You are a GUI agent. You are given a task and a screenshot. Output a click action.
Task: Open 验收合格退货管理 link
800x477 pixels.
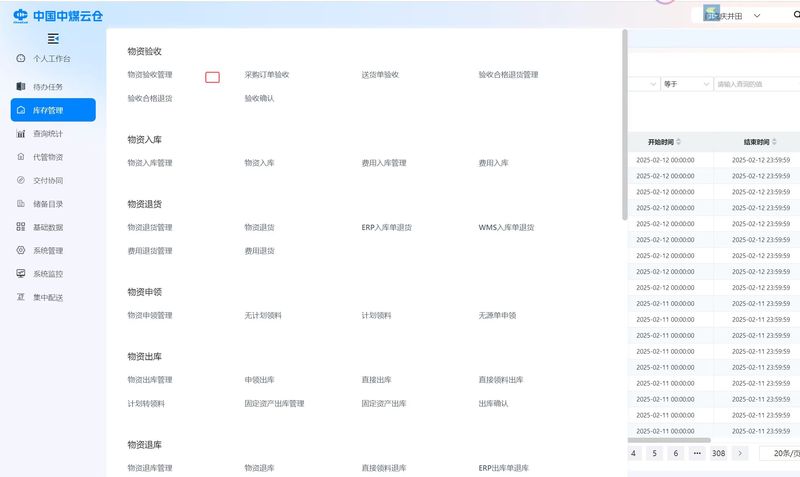(x=508, y=74)
